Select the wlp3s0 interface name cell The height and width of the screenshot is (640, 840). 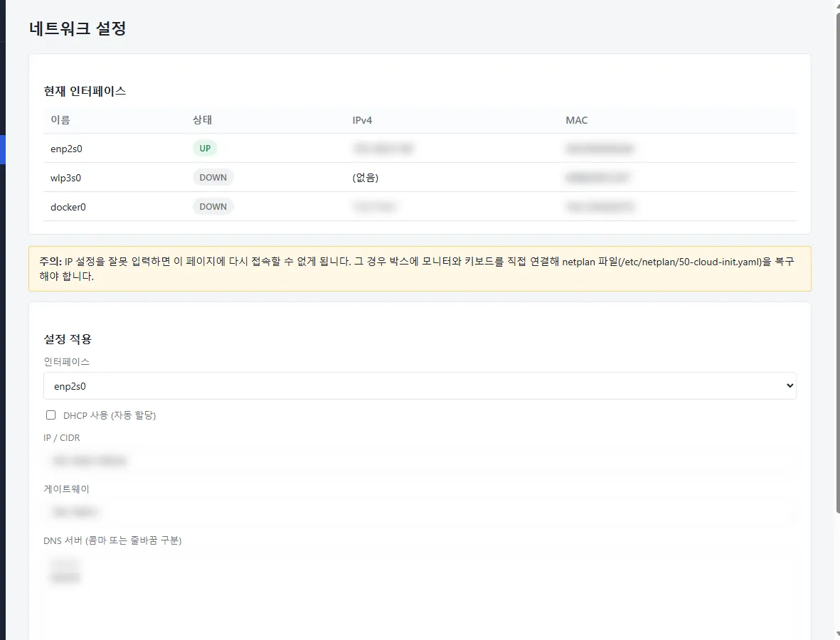[66, 178]
